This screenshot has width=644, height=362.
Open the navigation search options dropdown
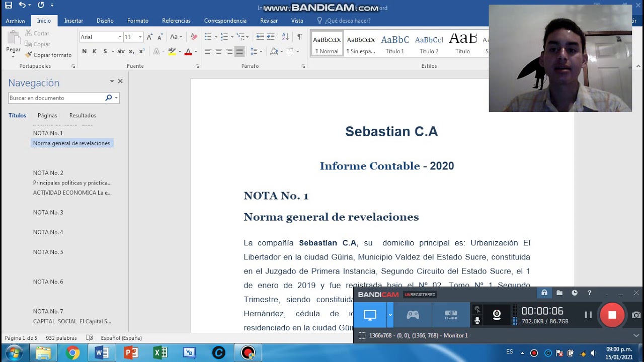[117, 98]
